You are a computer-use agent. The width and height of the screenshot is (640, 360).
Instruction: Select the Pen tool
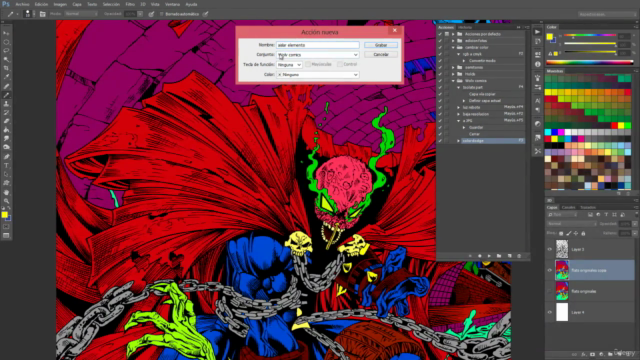click(6, 157)
